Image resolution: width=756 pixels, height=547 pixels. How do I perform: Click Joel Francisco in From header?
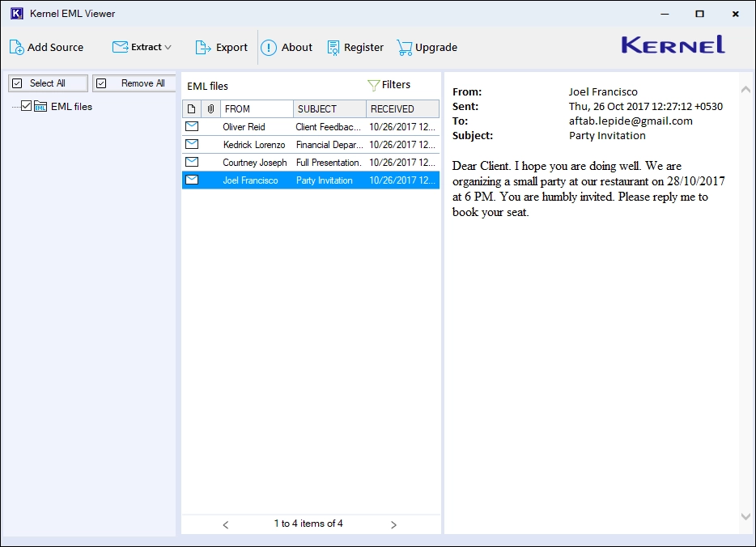click(603, 92)
